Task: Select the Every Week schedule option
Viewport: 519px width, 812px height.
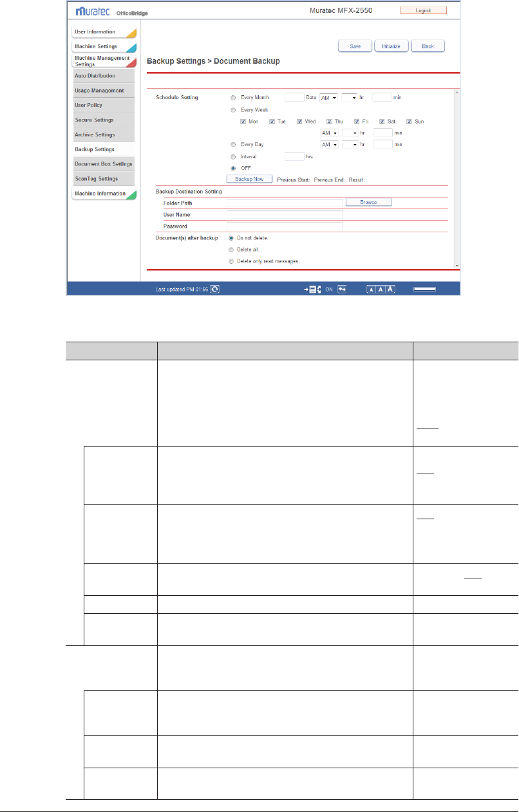Action: pos(233,110)
